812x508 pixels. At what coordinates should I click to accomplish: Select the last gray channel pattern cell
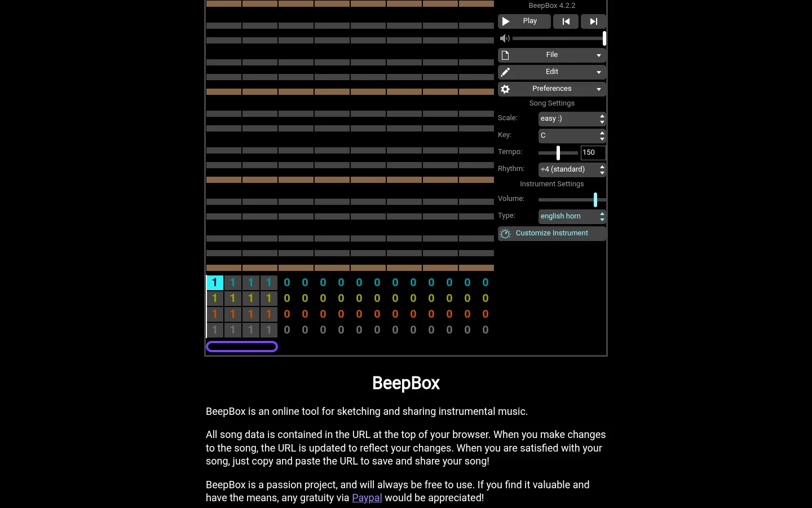486,330
